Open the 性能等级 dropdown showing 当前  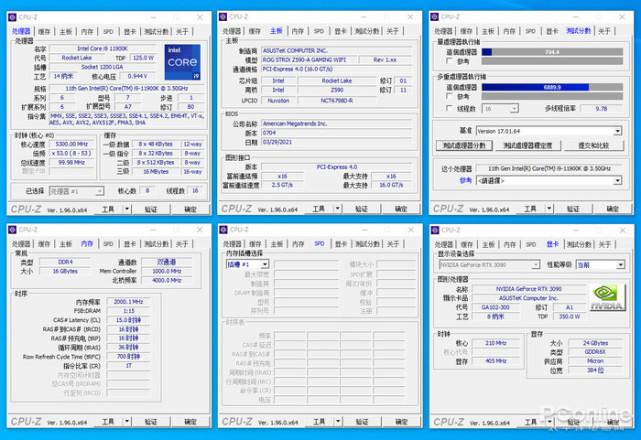tap(600, 265)
